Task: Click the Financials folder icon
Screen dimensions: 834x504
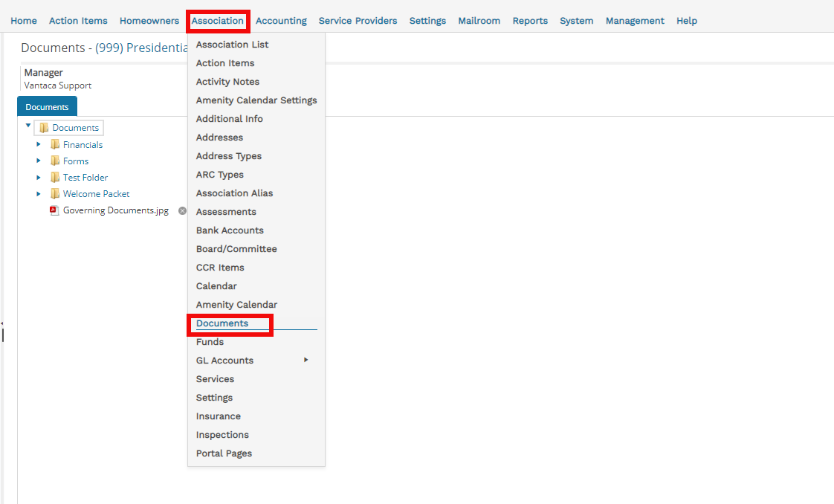Action: tap(55, 145)
